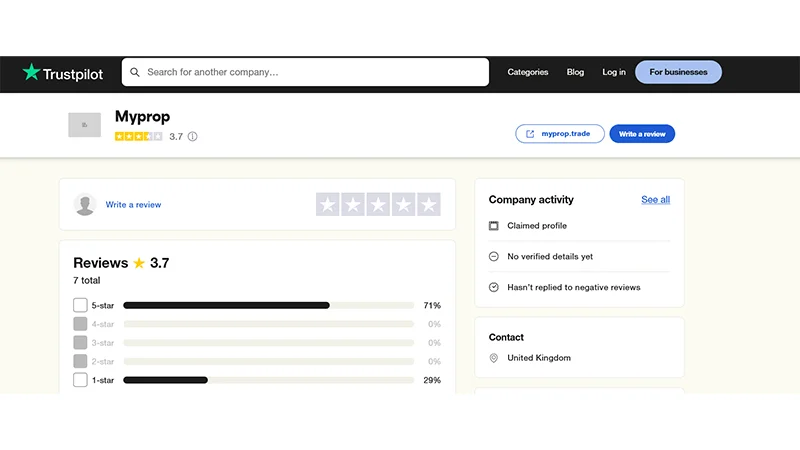
Task: Click the user avatar icon
Action: coord(85,204)
